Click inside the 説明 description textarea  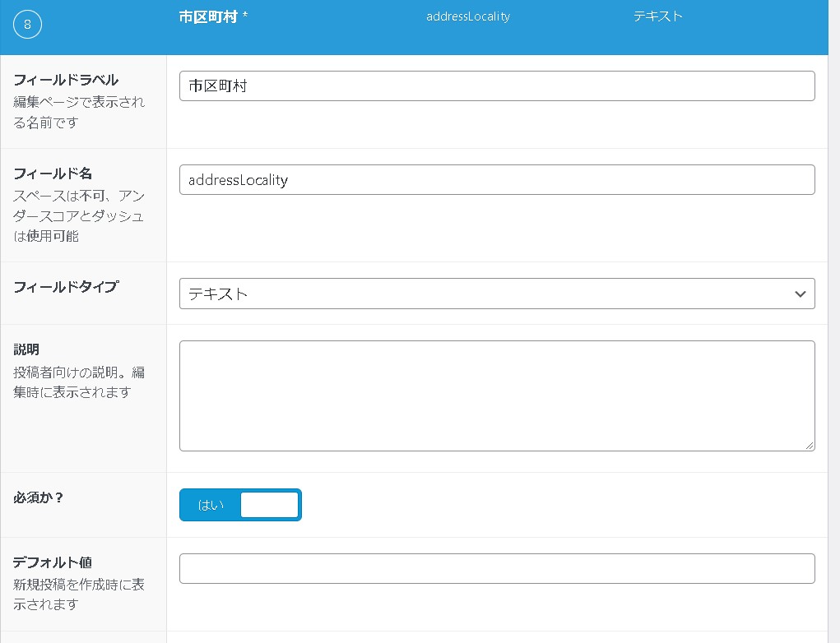496,396
